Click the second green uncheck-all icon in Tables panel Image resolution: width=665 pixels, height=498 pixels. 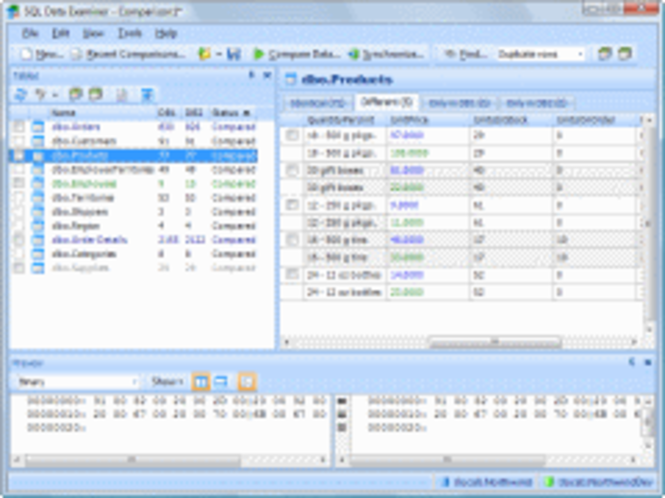(95, 94)
